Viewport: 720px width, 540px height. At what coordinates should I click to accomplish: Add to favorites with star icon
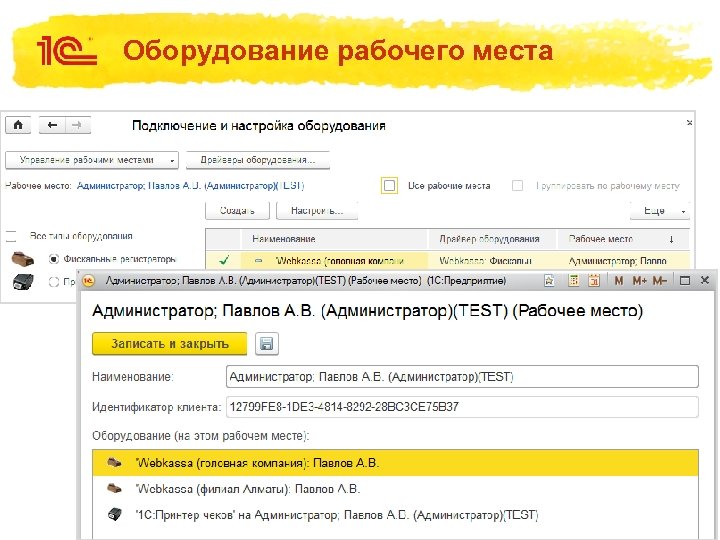point(549,281)
